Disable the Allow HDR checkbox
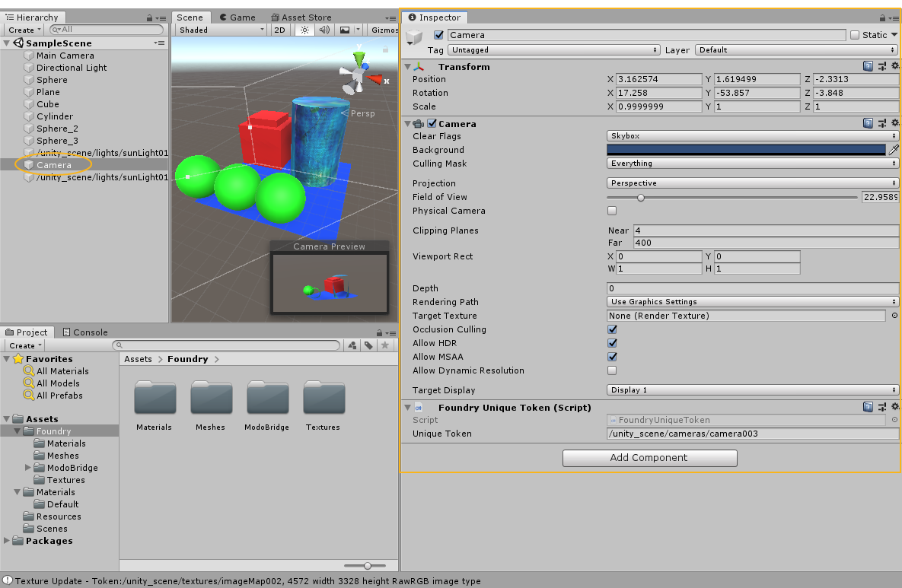902x588 pixels. (x=612, y=343)
